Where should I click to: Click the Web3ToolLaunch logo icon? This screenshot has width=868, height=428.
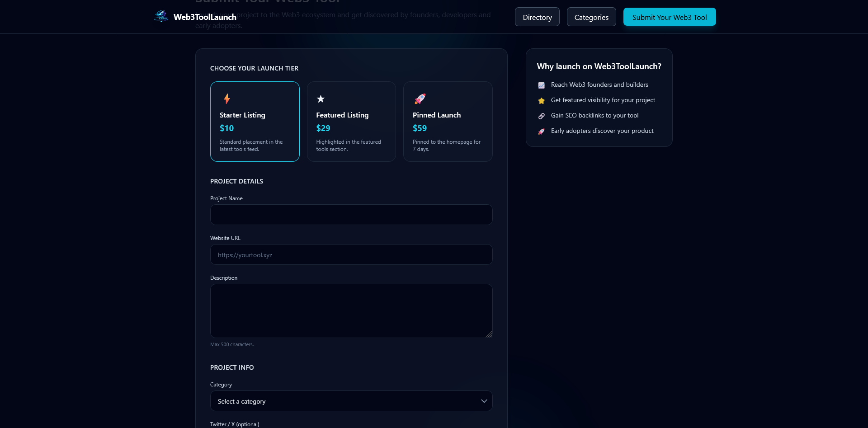[x=161, y=17]
